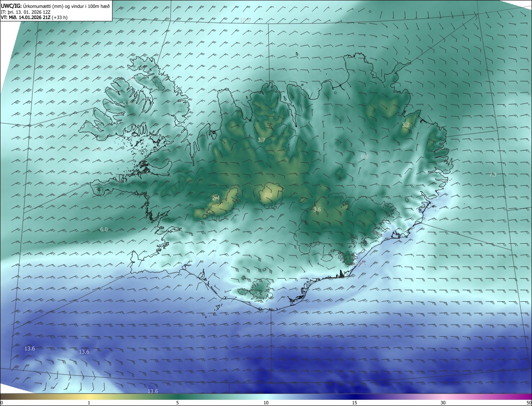Click the '1' tick label on the color scale
Viewport: 532px width, 406px height.
89,403
